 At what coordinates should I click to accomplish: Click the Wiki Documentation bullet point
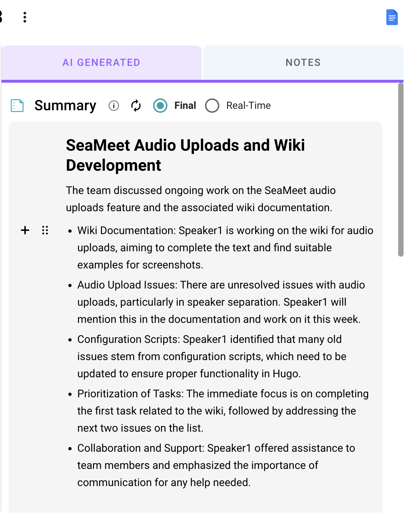pyautogui.click(x=225, y=247)
